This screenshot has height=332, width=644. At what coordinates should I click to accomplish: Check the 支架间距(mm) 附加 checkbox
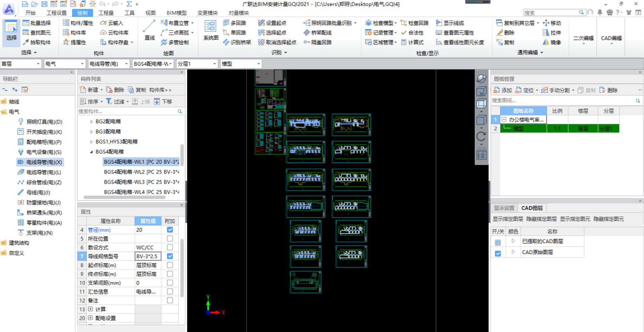170,283
